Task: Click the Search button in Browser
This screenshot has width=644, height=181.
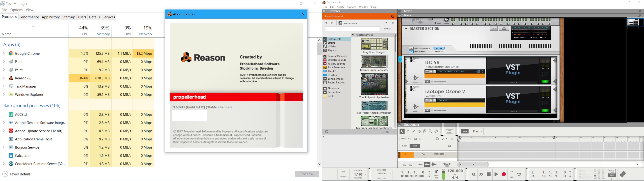Action: pos(388,29)
